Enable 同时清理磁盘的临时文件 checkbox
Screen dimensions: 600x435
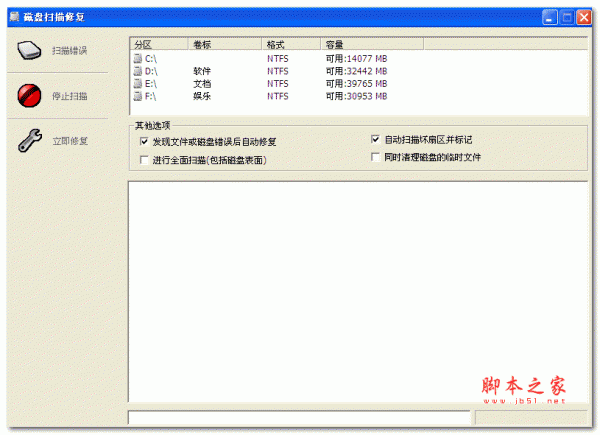[375, 157]
